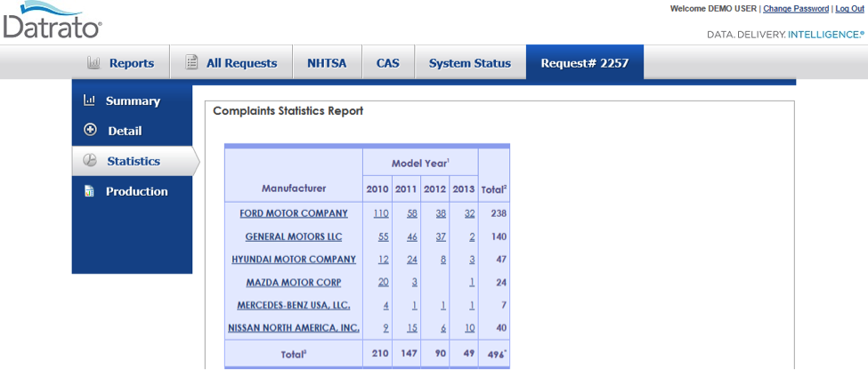Viewport: 868px width, 370px height.
Task: Click the Log Out link
Action: (849, 9)
